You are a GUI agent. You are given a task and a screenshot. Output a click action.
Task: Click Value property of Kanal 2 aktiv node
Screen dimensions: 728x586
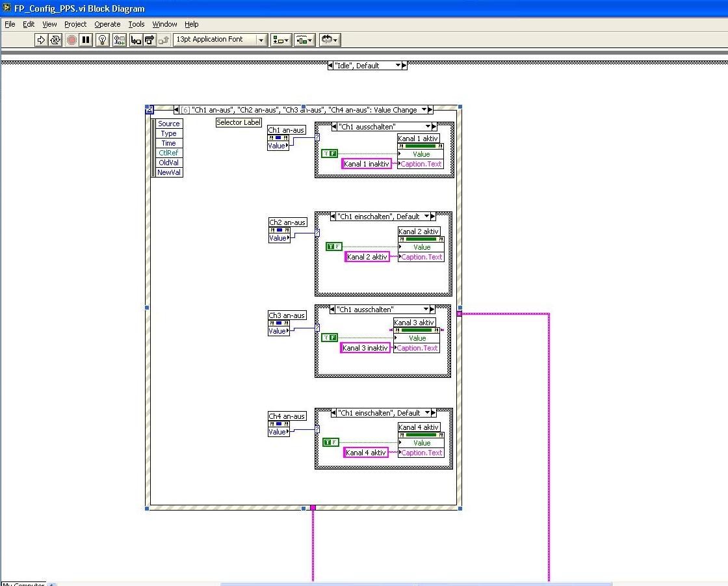point(421,247)
